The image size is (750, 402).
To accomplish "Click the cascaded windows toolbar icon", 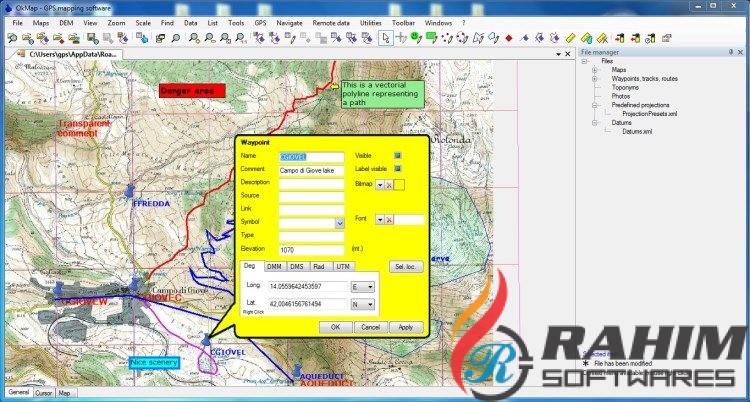I will point(160,38).
